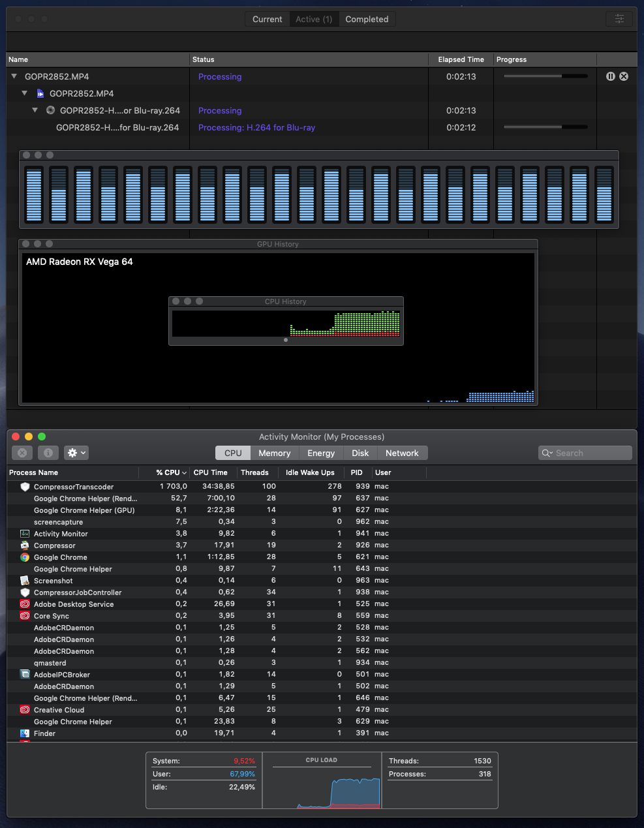Click the 1 703,0 CPU percentage value
This screenshot has width=644, height=828.
(174, 487)
